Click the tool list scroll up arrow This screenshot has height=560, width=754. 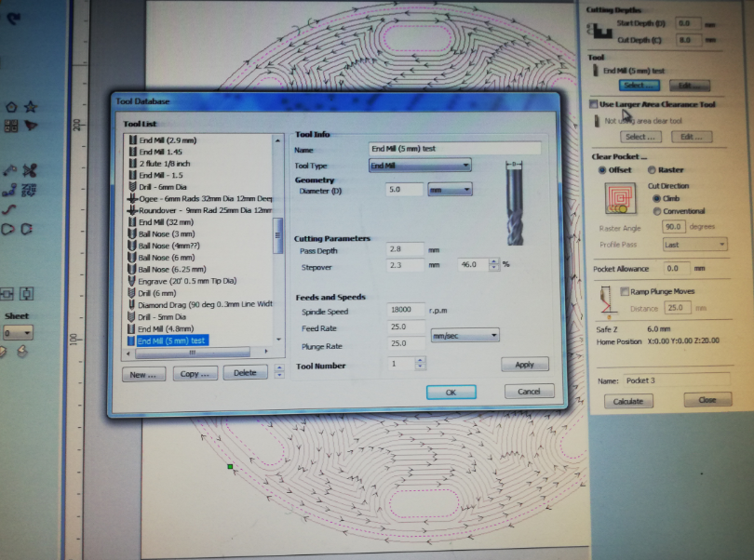click(278, 140)
